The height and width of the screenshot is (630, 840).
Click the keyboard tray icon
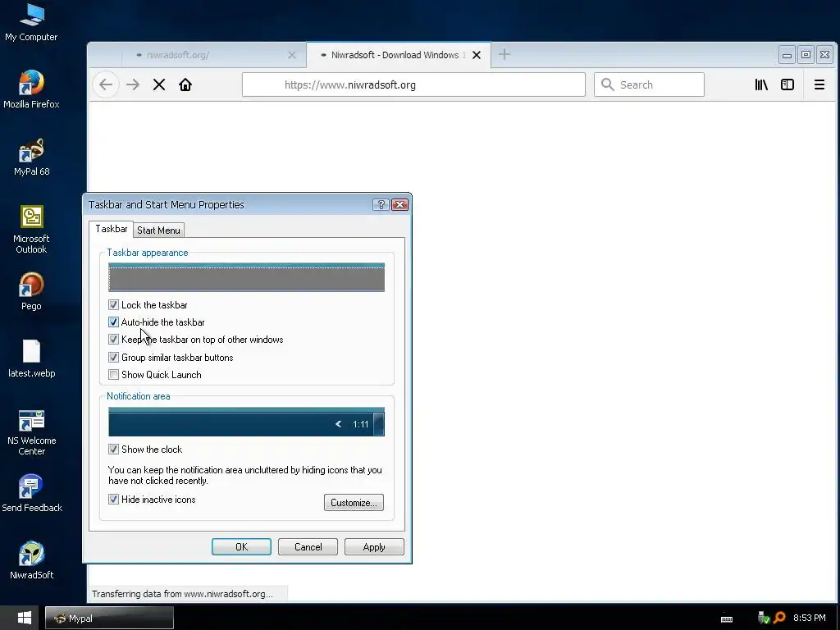(727, 619)
